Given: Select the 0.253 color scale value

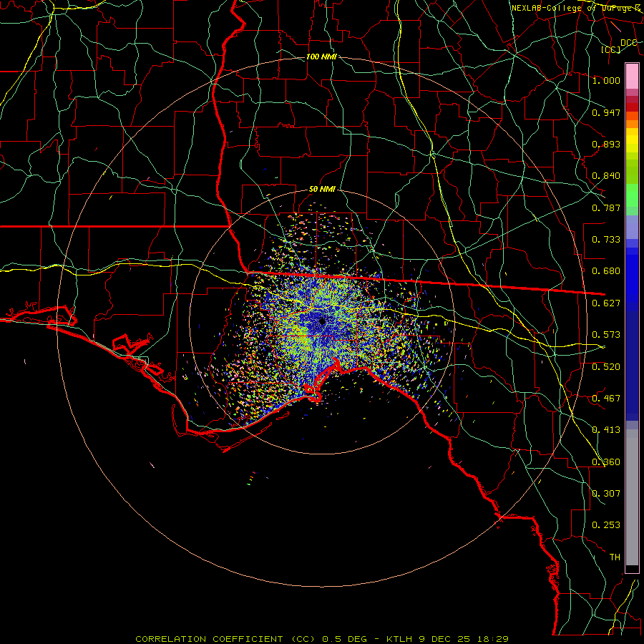Looking at the screenshot, I should point(606,525).
